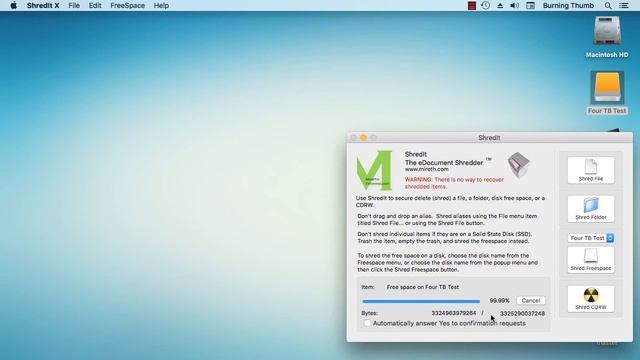640x360 pixels.
Task: Click the shredding progress bar
Action: [x=421, y=301]
